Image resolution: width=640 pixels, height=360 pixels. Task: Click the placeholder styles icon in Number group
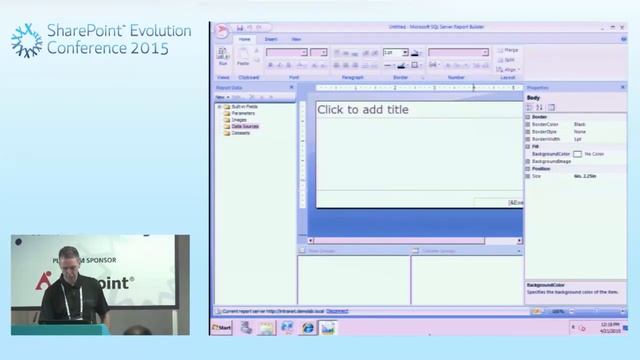(x=433, y=65)
